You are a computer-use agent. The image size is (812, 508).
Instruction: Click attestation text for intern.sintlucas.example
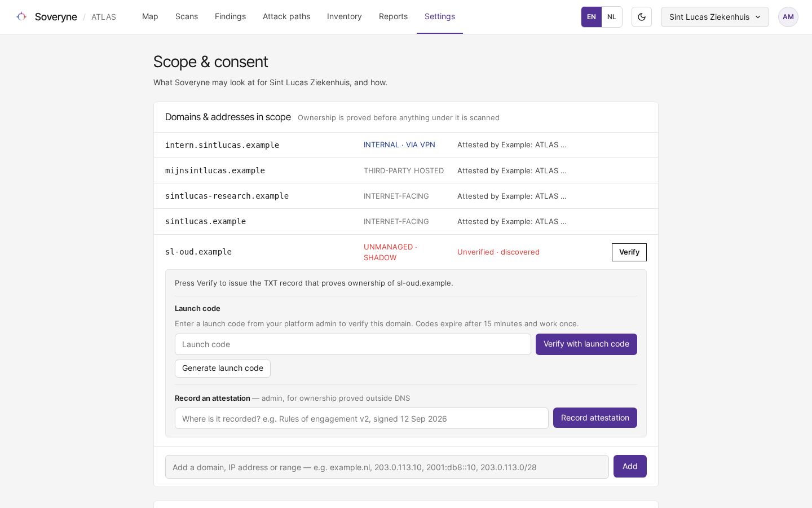pos(512,145)
